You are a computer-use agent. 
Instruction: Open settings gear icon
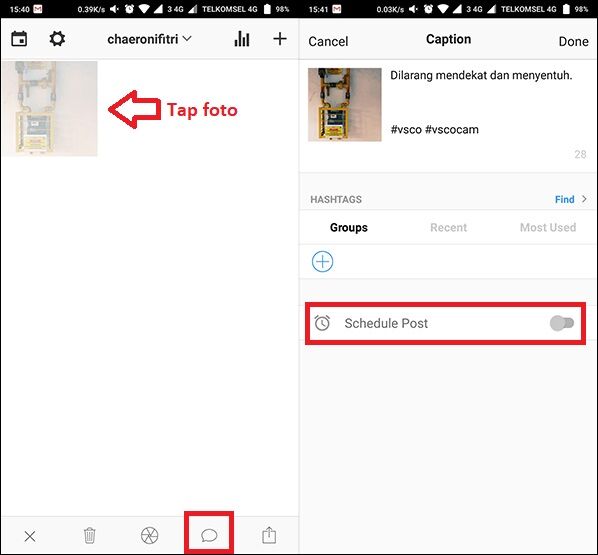[57, 39]
